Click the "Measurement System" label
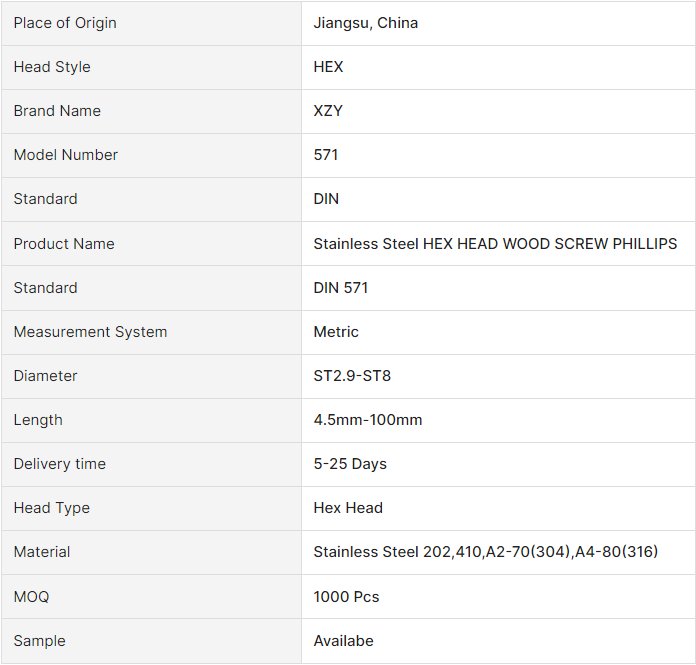The height and width of the screenshot is (665, 696). (90, 332)
